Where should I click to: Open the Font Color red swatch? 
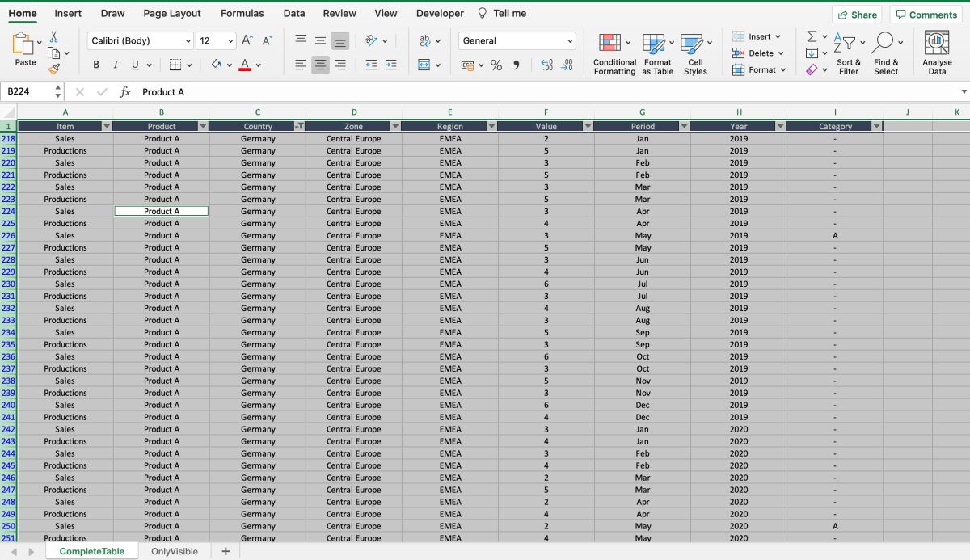(244, 65)
